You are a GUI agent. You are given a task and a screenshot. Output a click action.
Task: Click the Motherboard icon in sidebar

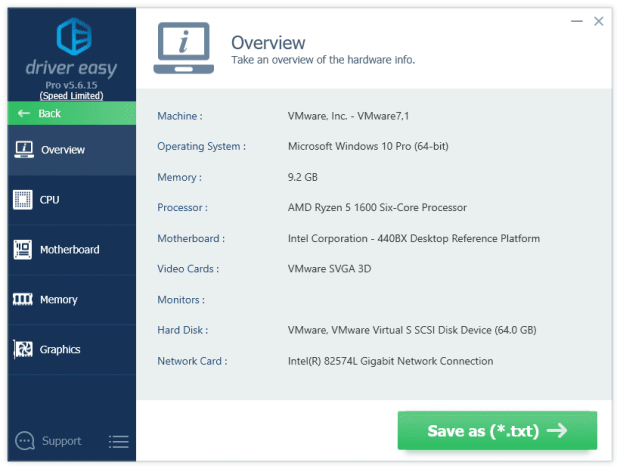[23, 250]
